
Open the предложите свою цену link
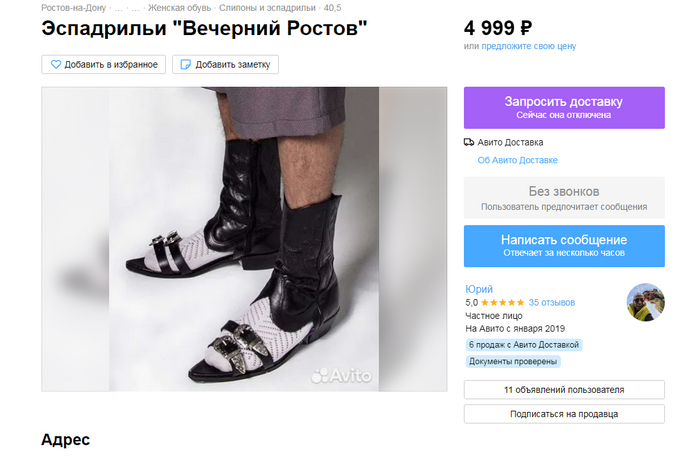coord(528,46)
